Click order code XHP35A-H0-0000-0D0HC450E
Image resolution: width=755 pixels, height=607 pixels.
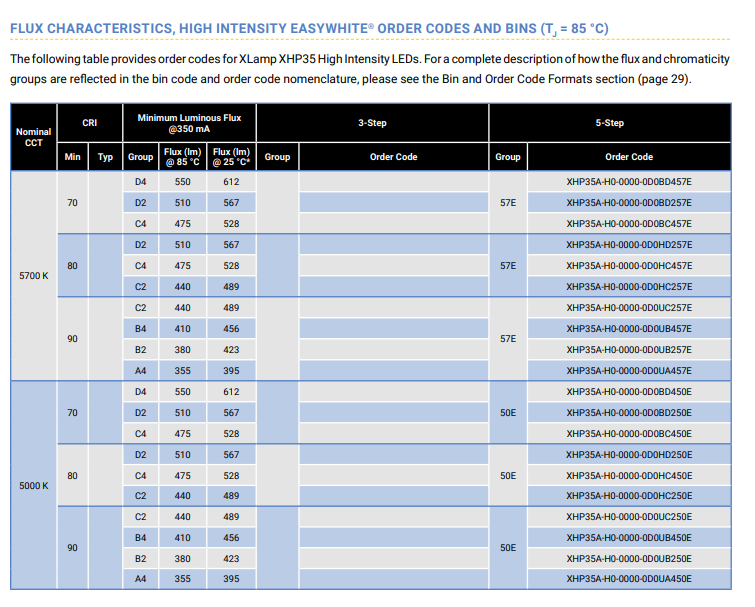point(629,476)
